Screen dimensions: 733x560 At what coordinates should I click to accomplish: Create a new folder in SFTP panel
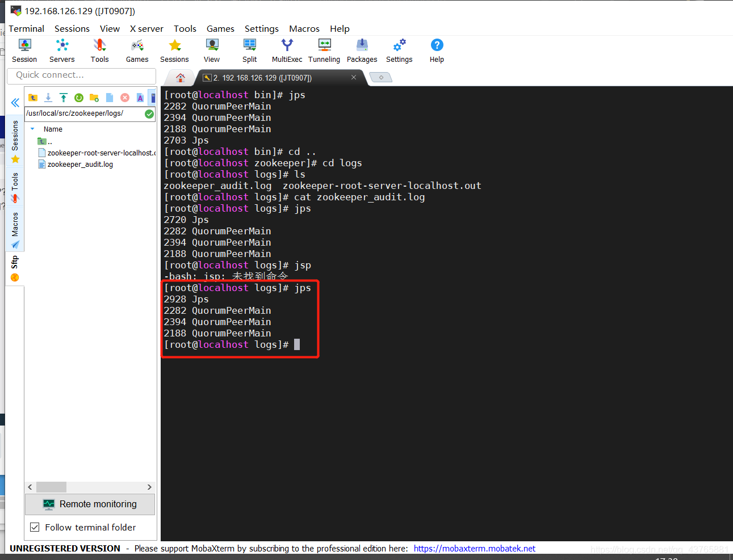[x=94, y=98]
